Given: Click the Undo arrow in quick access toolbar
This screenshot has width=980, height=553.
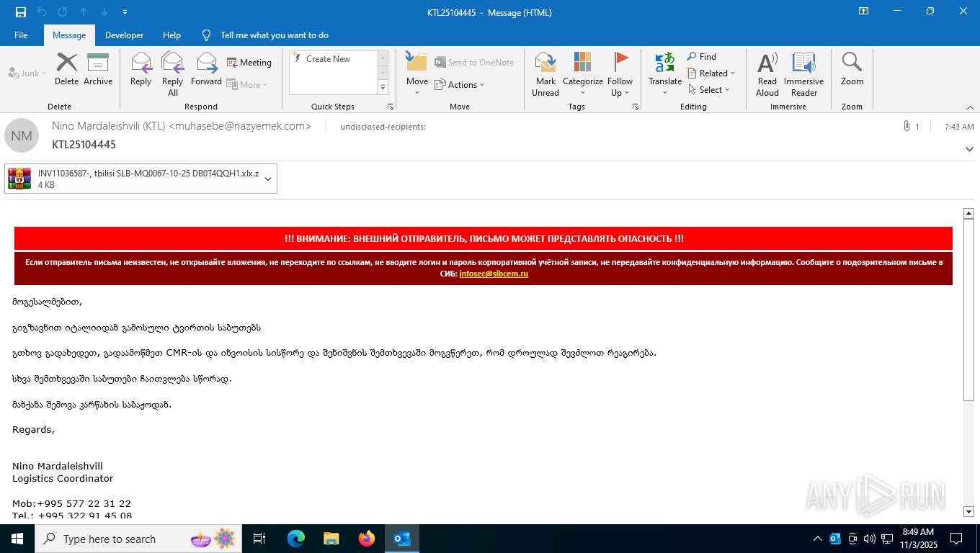Looking at the screenshot, I should tap(42, 12).
